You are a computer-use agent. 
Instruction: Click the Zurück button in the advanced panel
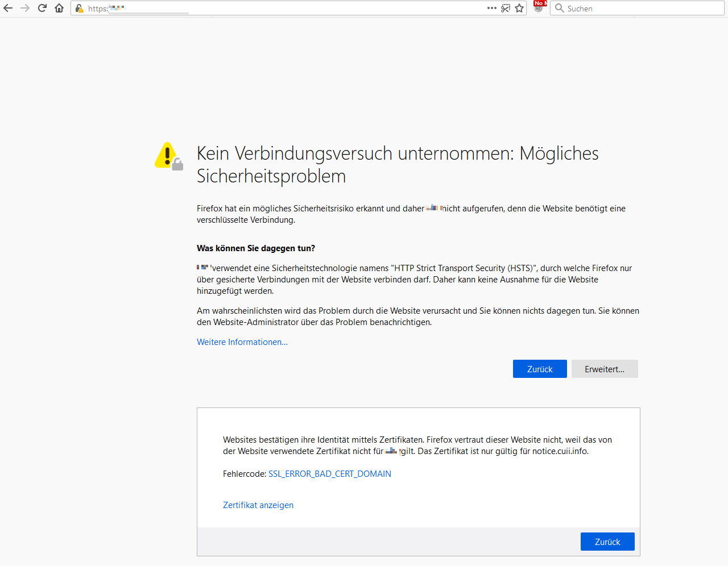click(x=607, y=542)
